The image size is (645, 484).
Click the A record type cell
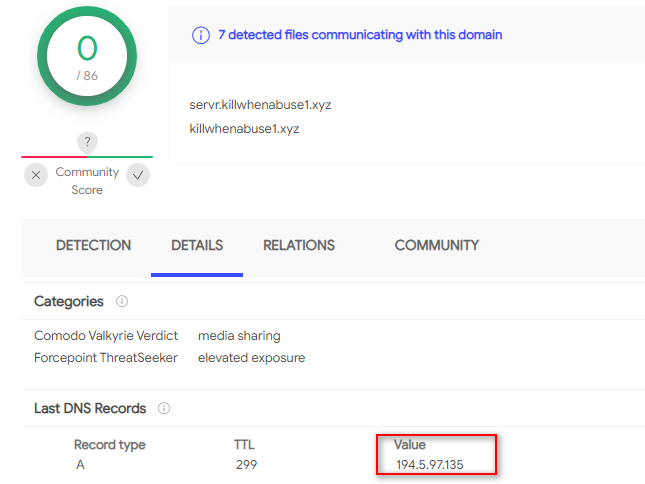pos(80,465)
